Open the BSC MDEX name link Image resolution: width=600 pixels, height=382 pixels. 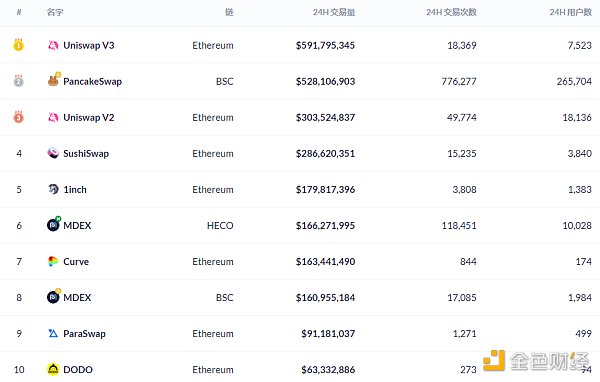click(77, 298)
